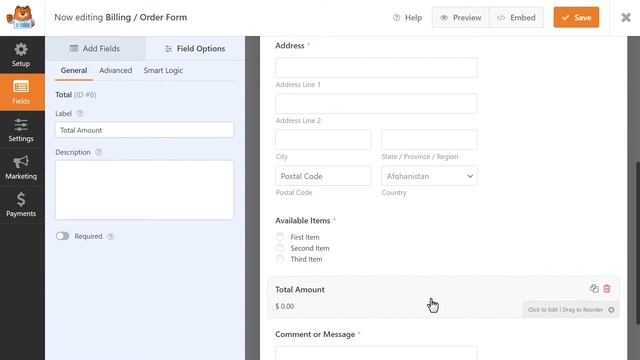Open the Payments panel in sidebar
This screenshot has height=360, width=640.
click(21, 205)
